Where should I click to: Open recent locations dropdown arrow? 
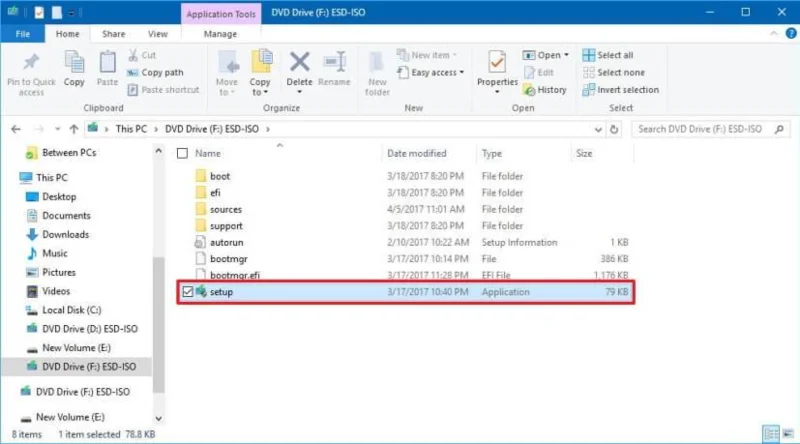57,129
